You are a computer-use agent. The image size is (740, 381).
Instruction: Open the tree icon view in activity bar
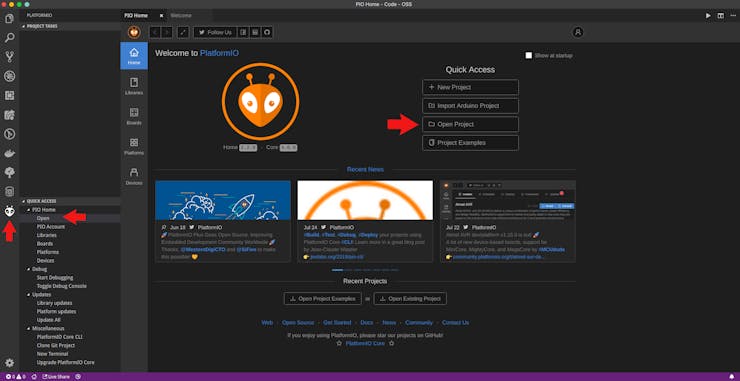coord(9,172)
